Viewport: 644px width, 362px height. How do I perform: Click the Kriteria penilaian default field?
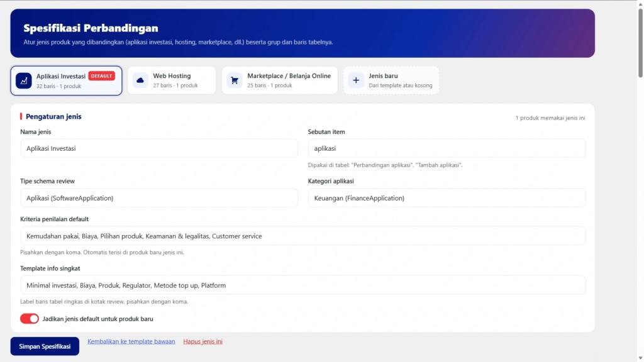(x=303, y=236)
